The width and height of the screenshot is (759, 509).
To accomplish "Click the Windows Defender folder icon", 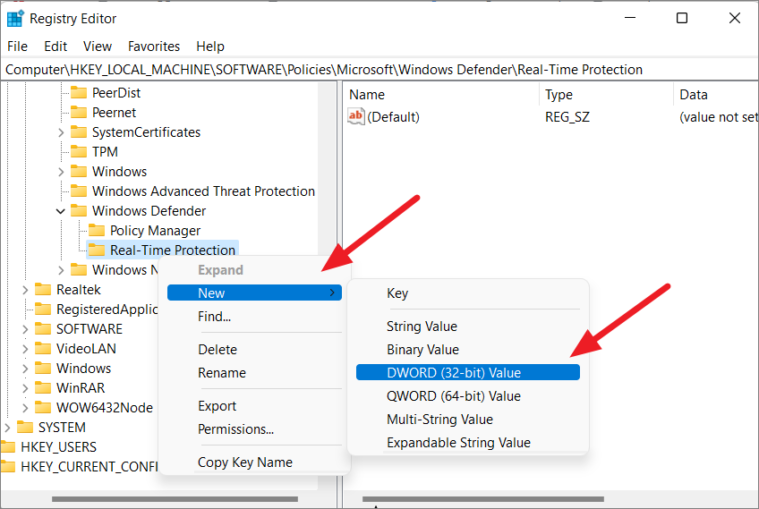I will [x=78, y=211].
